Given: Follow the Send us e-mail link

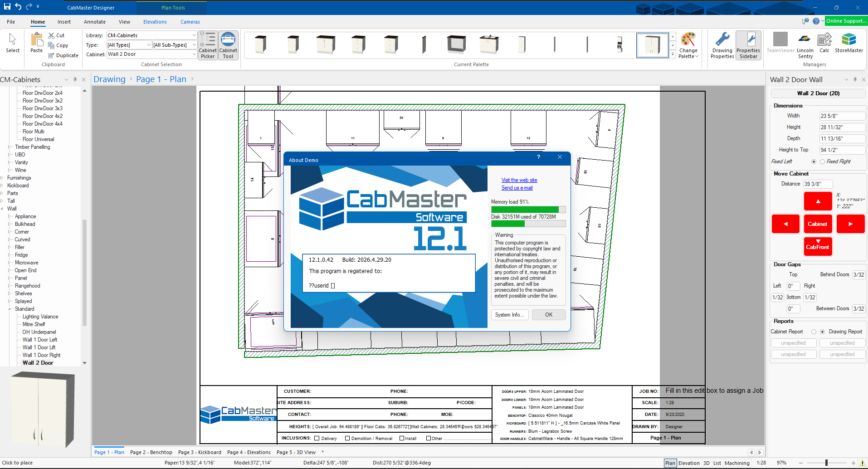Looking at the screenshot, I should [x=517, y=188].
